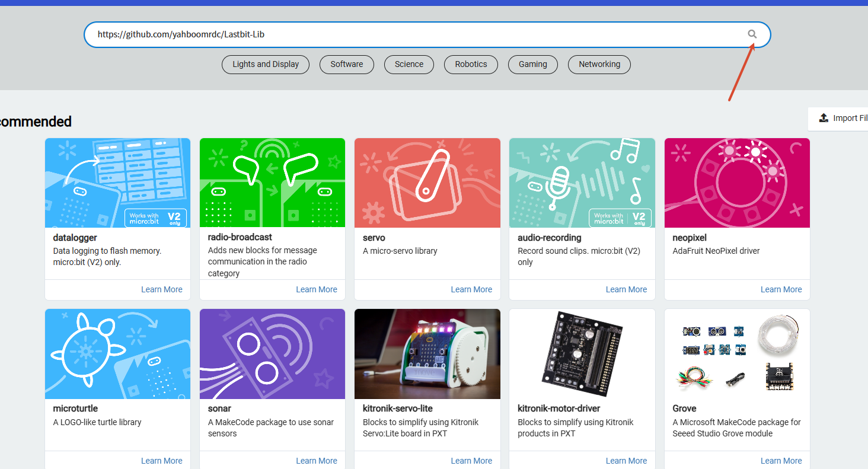This screenshot has width=868, height=469.
Task: View Learn More for neopixel
Action: coord(781,289)
